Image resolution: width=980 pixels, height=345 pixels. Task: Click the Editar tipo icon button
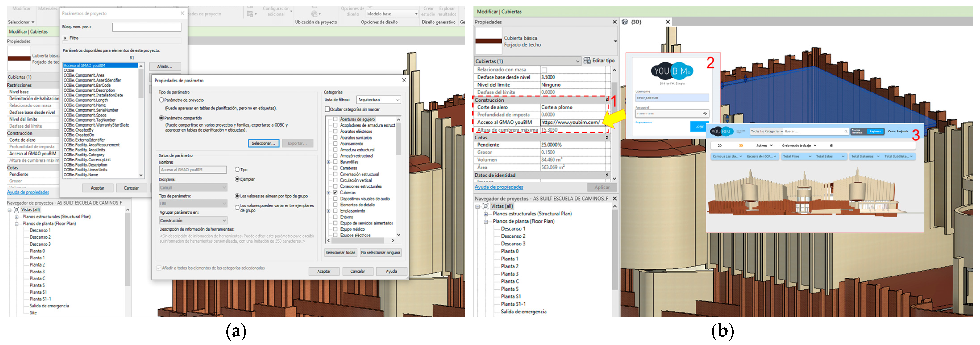click(587, 61)
